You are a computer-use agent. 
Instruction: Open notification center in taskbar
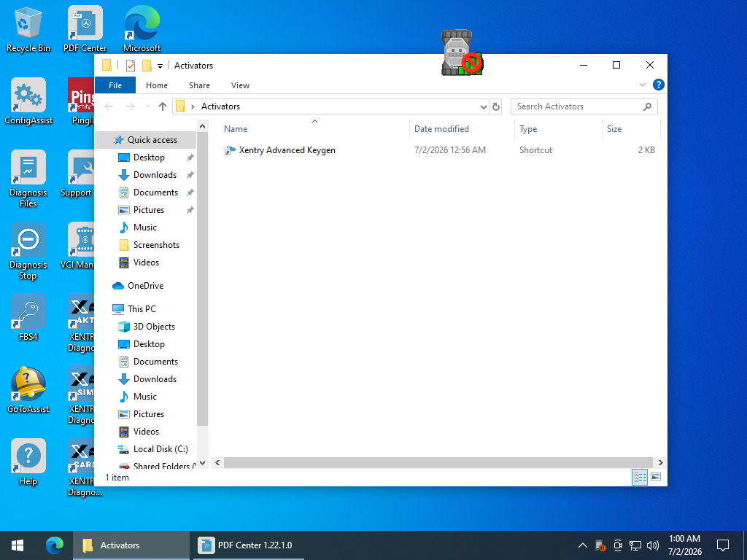(x=723, y=545)
